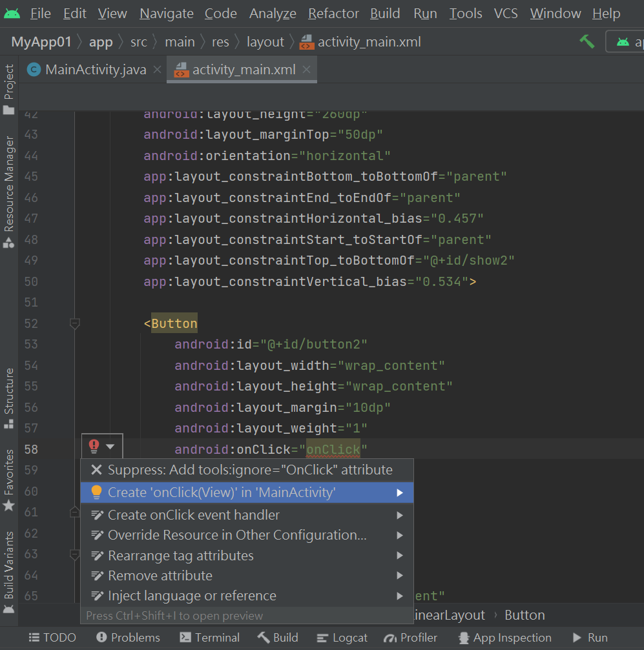The image size is (644, 650).
Task: Expand submenu arrow for Override Resource entry
Action: coord(400,535)
